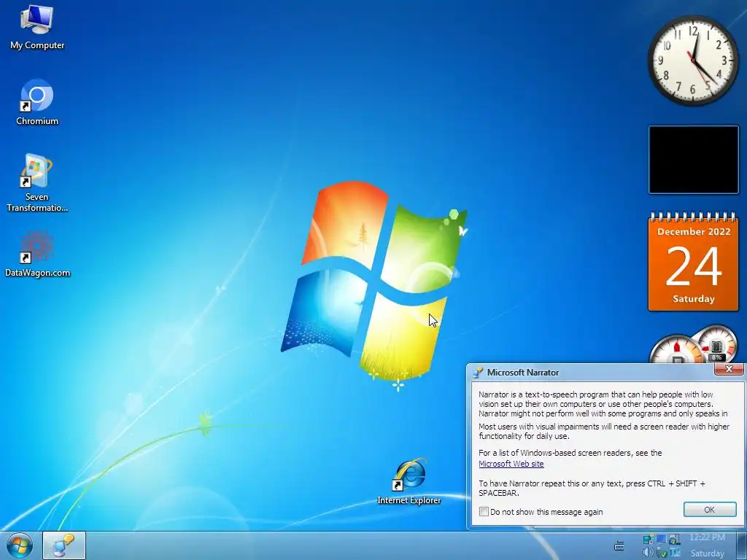Viewport: 747px width, 560px height.
Task: Click the December 2022 calendar header
Action: [x=694, y=232]
